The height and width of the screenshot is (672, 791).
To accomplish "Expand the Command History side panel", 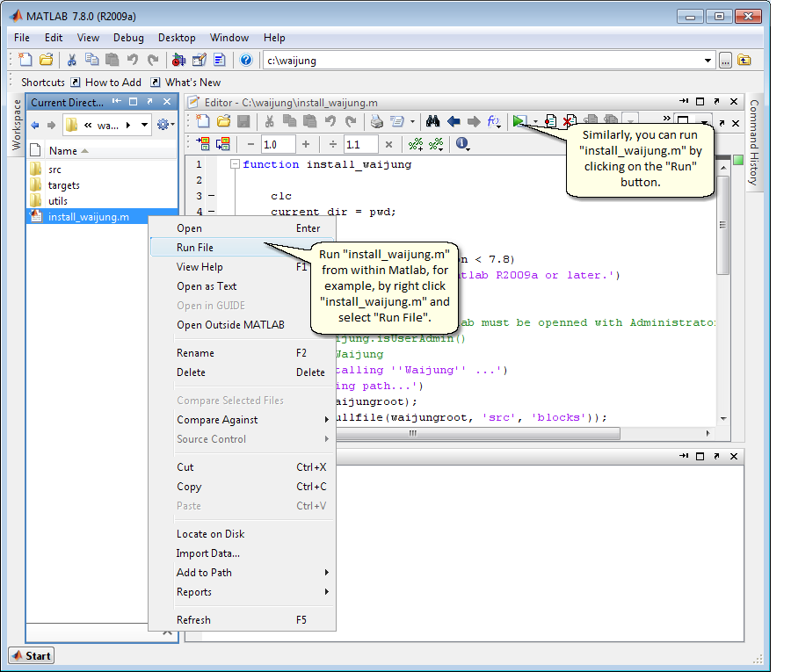I will pyautogui.click(x=754, y=142).
